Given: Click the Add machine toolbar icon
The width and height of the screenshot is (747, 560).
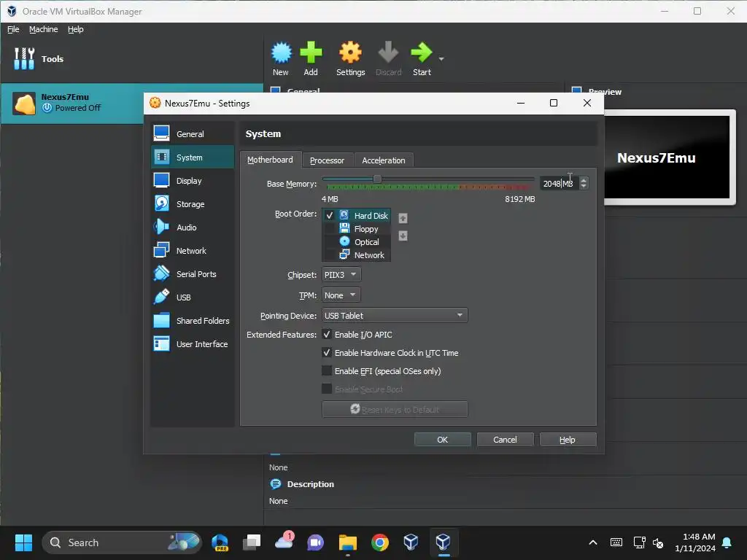Looking at the screenshot, I should [311, 52].
